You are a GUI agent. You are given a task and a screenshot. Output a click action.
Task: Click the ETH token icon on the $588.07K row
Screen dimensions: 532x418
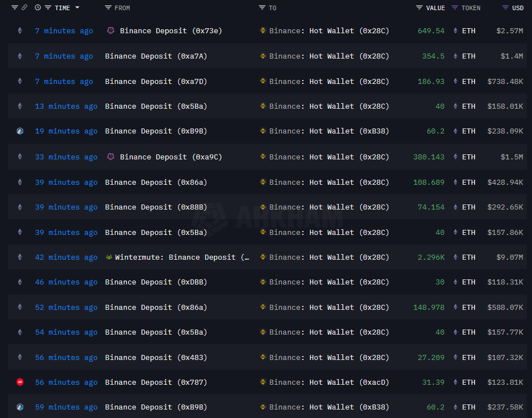[455, 308]
